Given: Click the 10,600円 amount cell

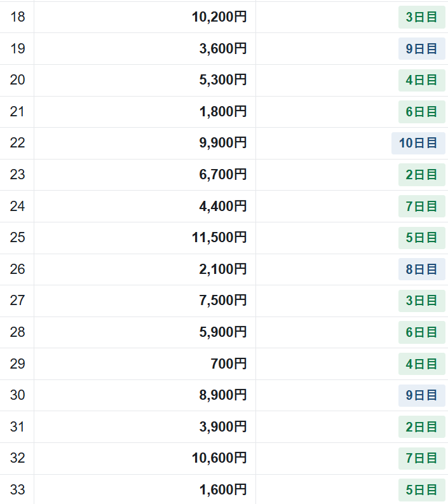Looking at the screenshot, I should coord(145,458).
